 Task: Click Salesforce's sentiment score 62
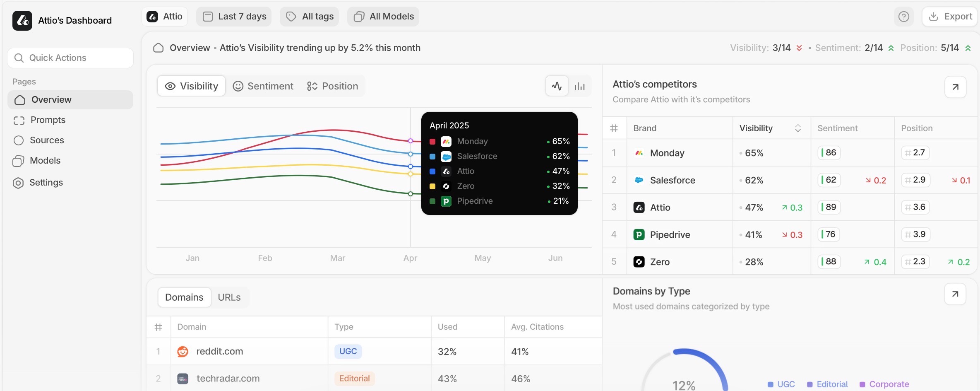pos(829,180)
